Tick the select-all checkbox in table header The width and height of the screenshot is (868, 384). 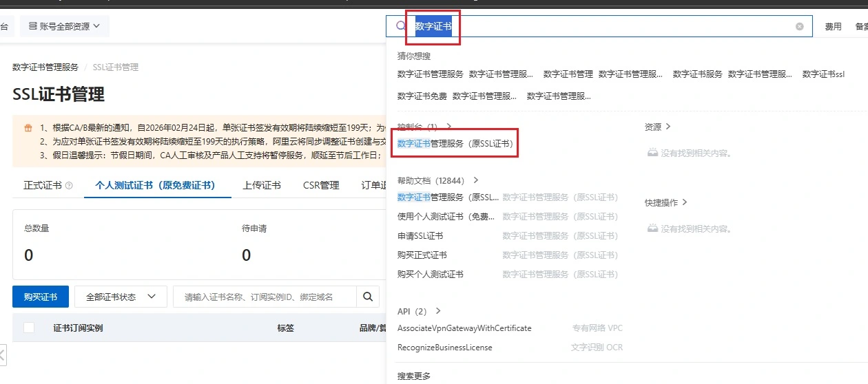click(x=29, y=328)
